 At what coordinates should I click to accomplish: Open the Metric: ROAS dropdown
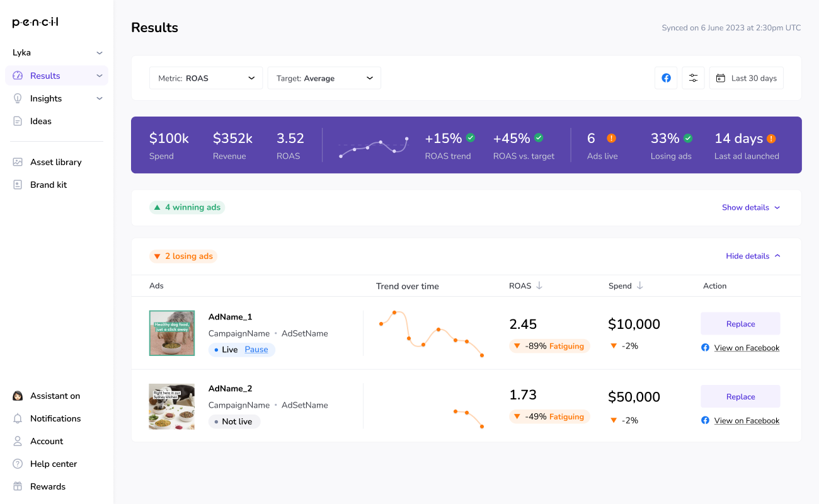pyautogui.click(x=206, y=78)
